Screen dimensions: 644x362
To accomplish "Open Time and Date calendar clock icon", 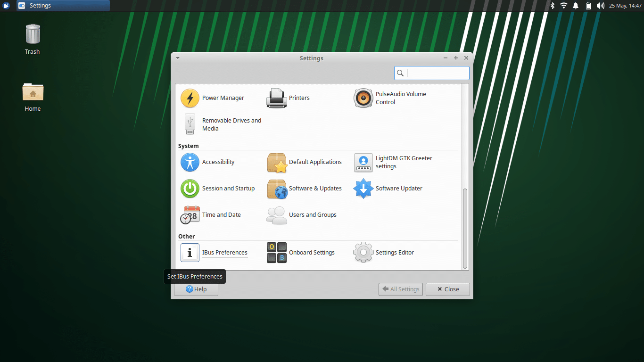I will (x=190, y=215).
